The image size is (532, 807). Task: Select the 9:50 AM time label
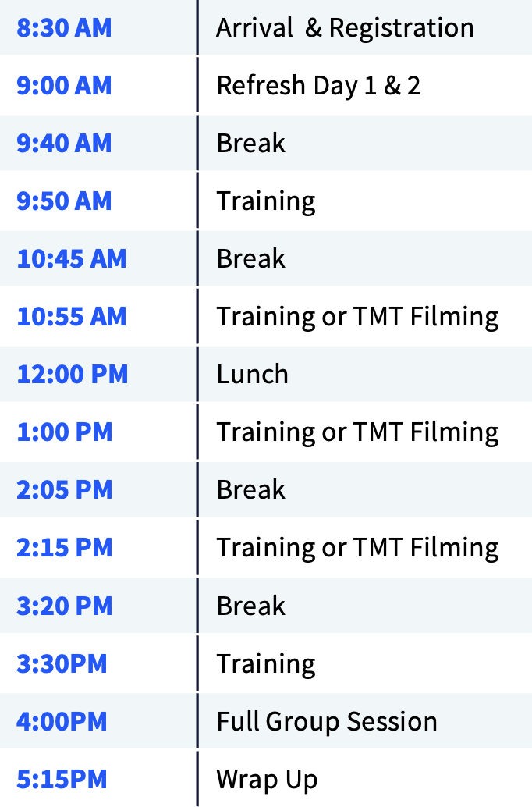(x=64, y=201)
